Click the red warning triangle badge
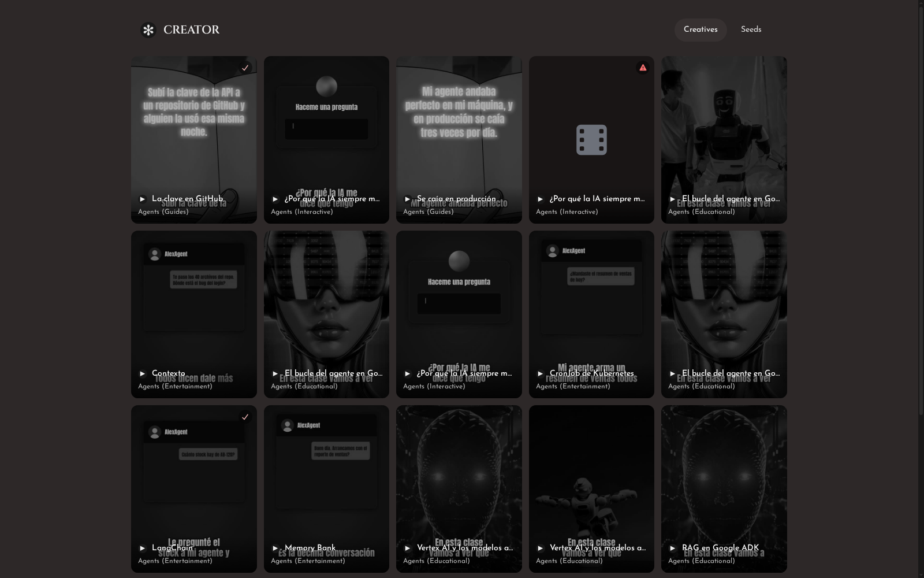The width and height of the screenshot is (924, 578). (x=643, y=68)
